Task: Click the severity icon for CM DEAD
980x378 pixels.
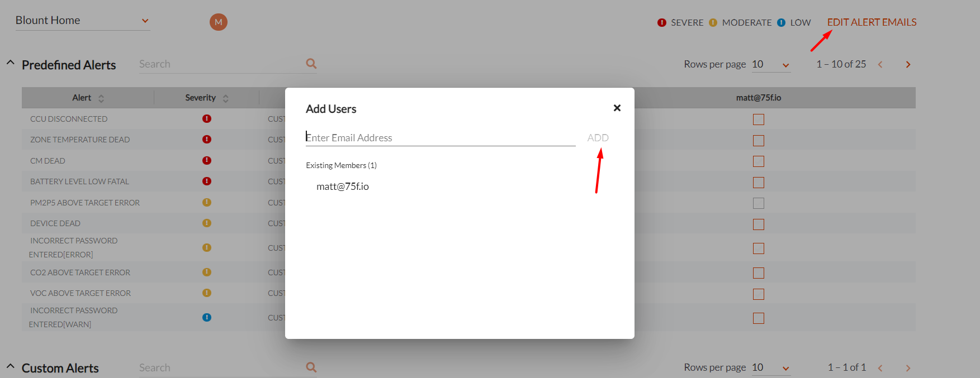Action: coord(207,160)
